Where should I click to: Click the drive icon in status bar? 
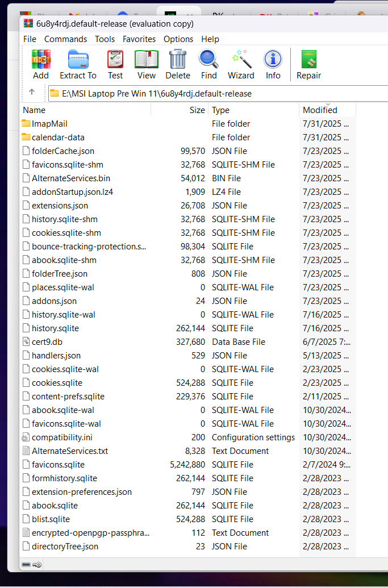26,564
